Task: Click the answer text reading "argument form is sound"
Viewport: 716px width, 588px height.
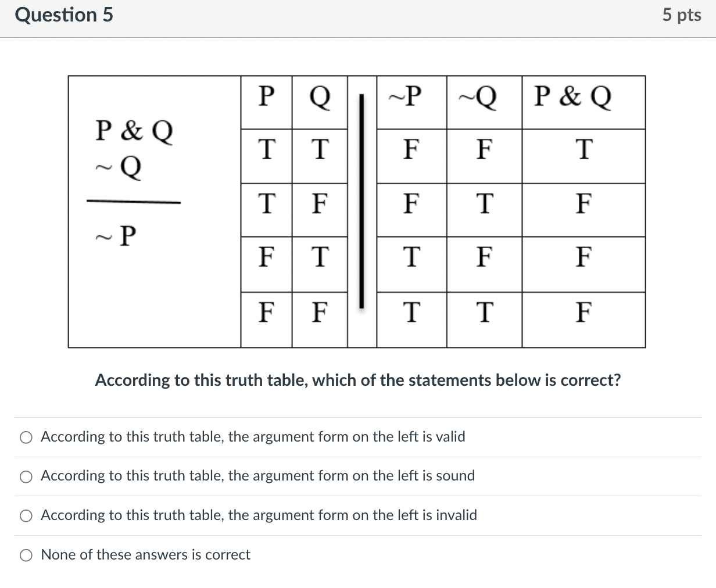Action: 257,476
